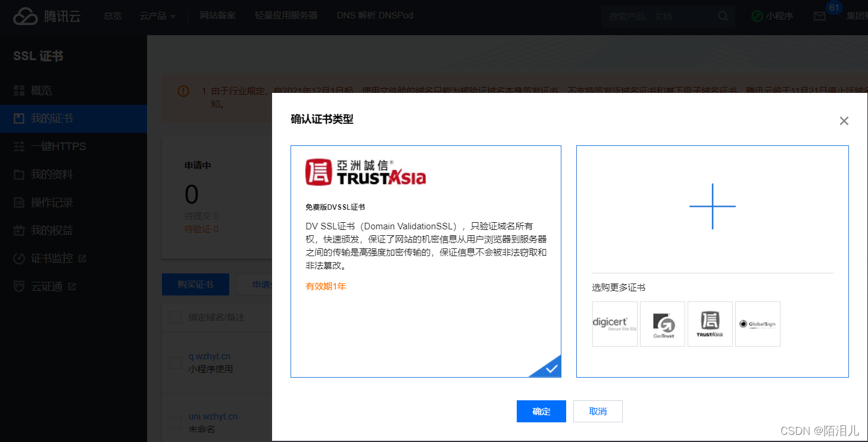Expand the 云产品 dropdown menu
868x442 pixels.
[x=157, y=15]
